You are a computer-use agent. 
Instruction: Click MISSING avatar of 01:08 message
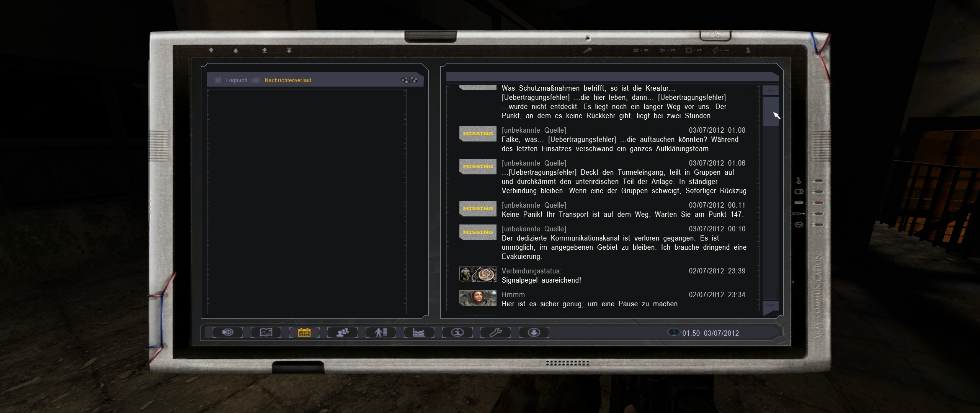coord(478,134)
